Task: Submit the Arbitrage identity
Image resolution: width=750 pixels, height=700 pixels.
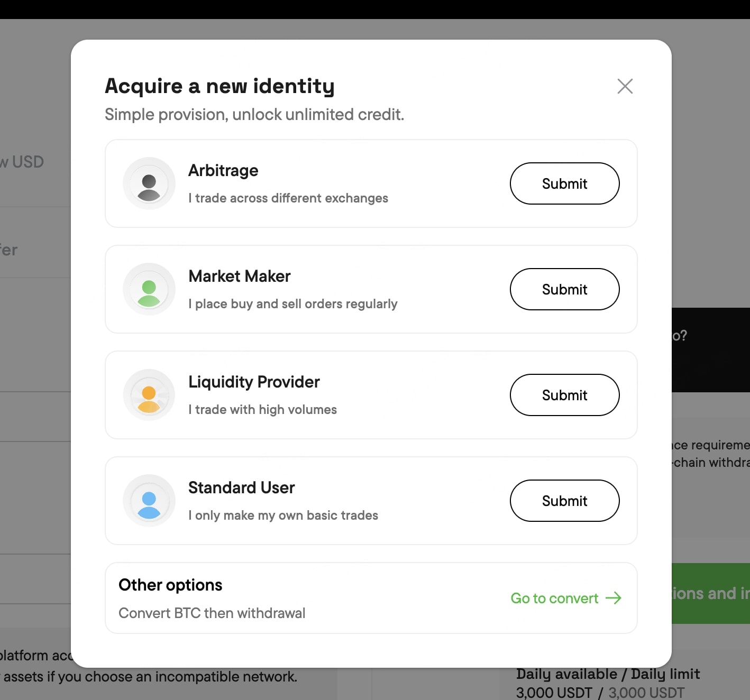Action: tap(564, 183)
